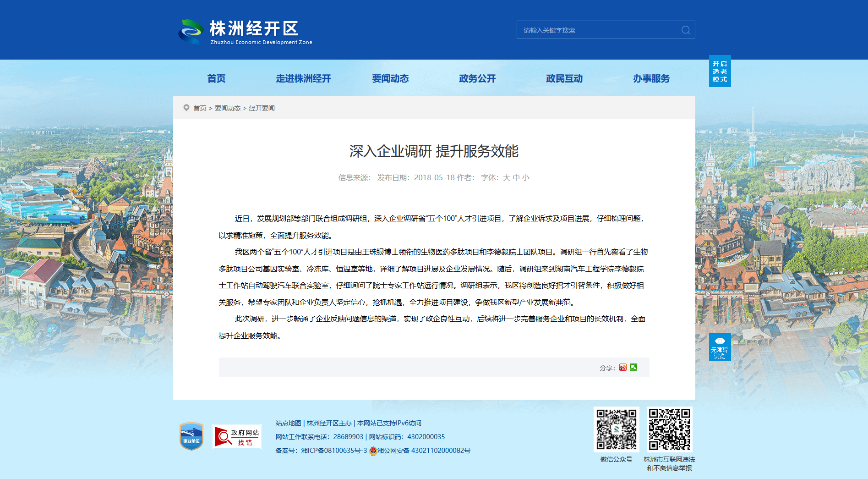Open the 站点地图 footer link
The width and height of the screenshot is (868, 479).
point(288,423)
